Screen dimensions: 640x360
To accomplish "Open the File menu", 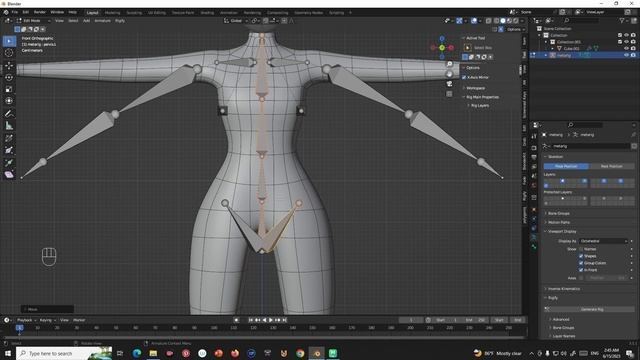I will (x=15, y=12).
